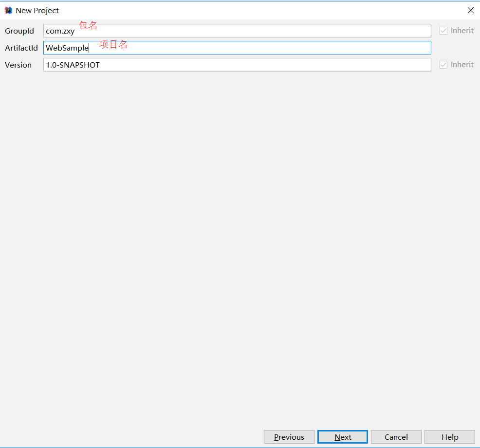Click the Version field showing 1.0-SNAPSHOT
Screen dimensions: 480x448
coord(237,65)
